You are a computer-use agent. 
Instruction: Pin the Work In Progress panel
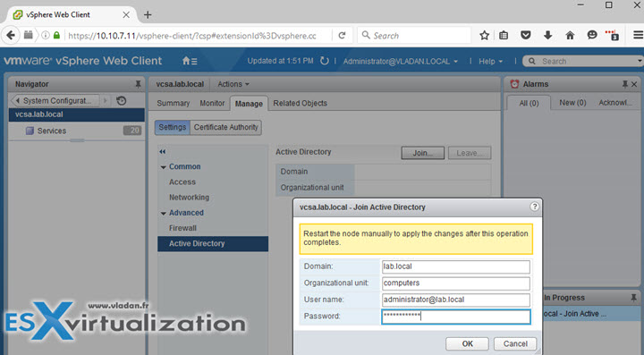(x=633, y=298)
